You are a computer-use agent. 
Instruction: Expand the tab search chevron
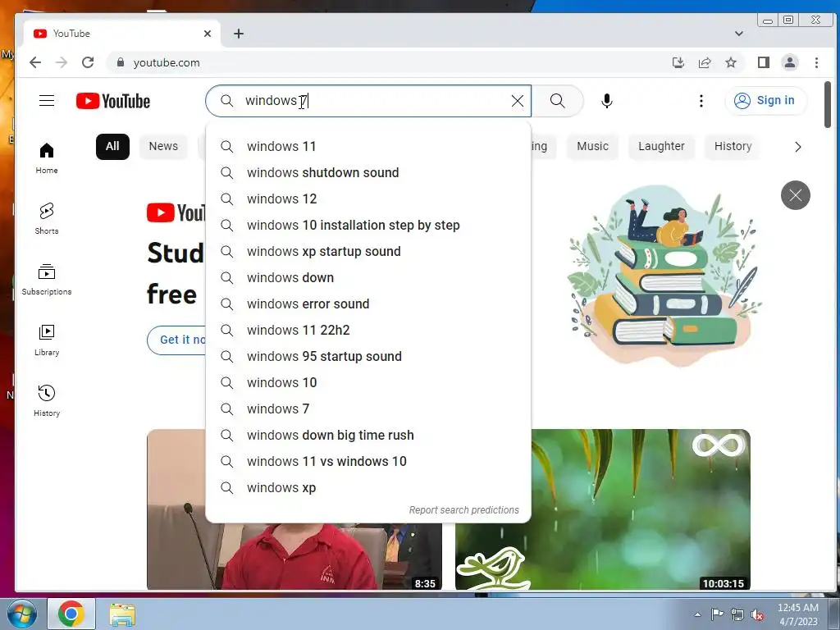tap(739, 34)
